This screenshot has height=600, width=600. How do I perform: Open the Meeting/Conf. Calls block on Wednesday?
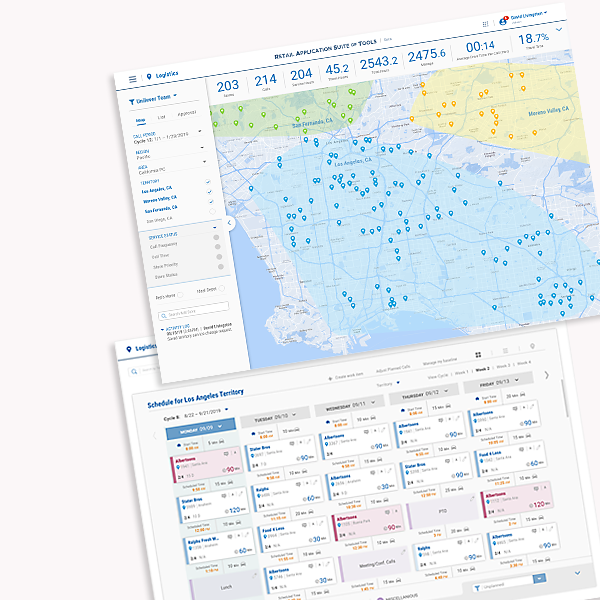pos(376,564)
